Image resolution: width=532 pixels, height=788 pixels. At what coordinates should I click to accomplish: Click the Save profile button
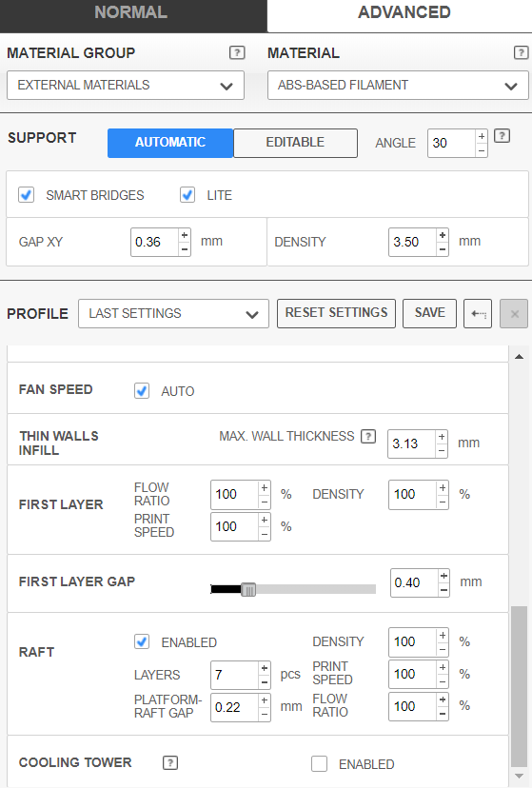pyautogui.click(x=429, y=313)
